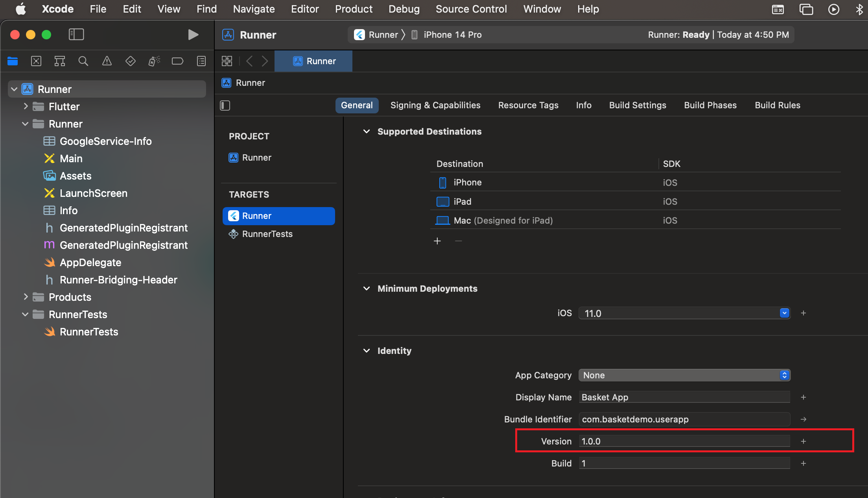Hide the project and targets list

pos(225,105)
